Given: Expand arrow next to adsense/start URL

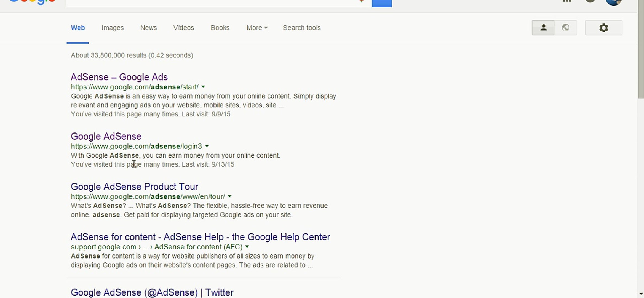Looking at the screenshot, I should click(203, 87).
